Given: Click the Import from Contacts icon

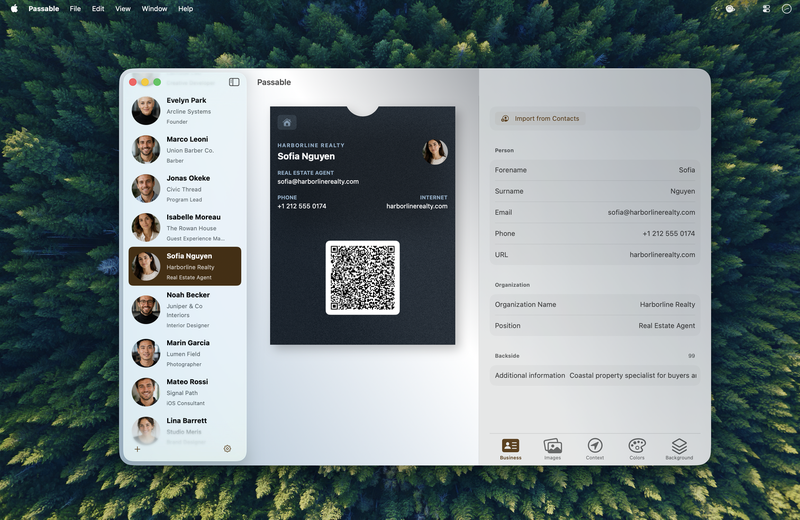Looking at the screenshot, I should point(505,118).
